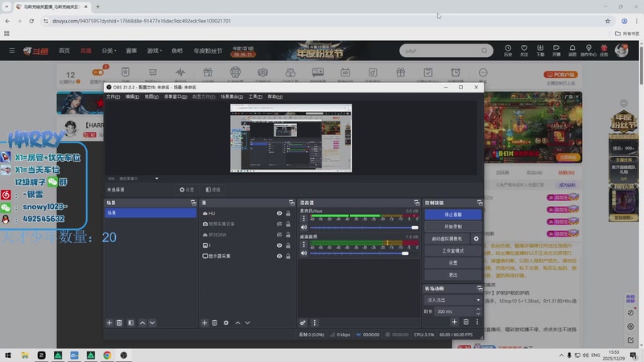This screenshot has height=362, width=644.
Task: Expand 游戏 dropdown in Douyu navigation
Action: (x=155, y=51)
